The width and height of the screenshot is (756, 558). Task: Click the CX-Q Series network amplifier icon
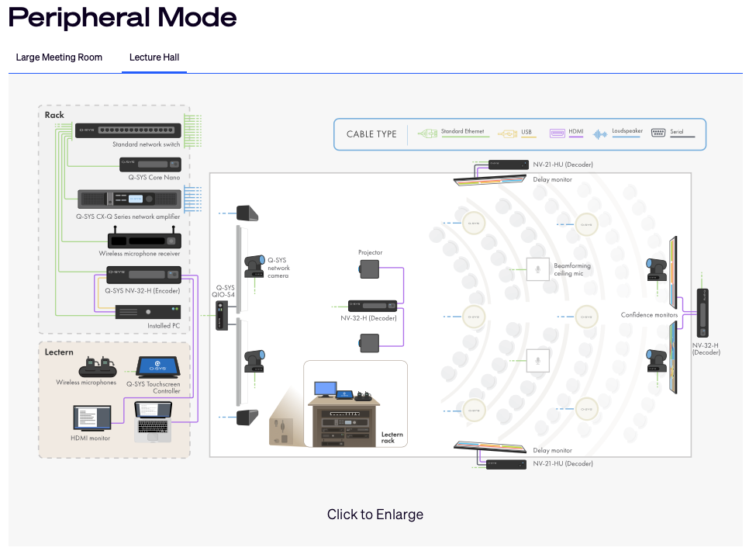[129, 199]
